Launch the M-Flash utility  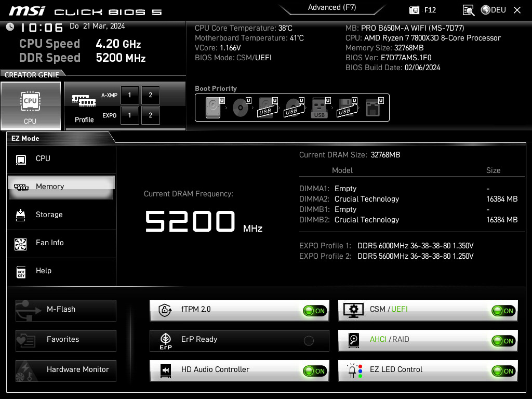point(66,311)
